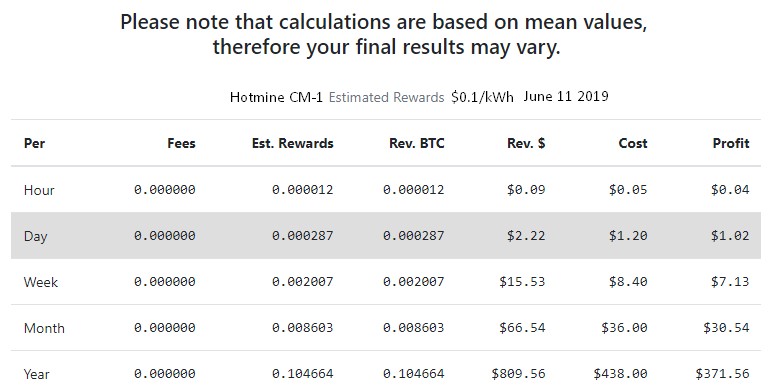
Task: Click the Hotmine CM-1 title text
Action: tap(276, 97)
